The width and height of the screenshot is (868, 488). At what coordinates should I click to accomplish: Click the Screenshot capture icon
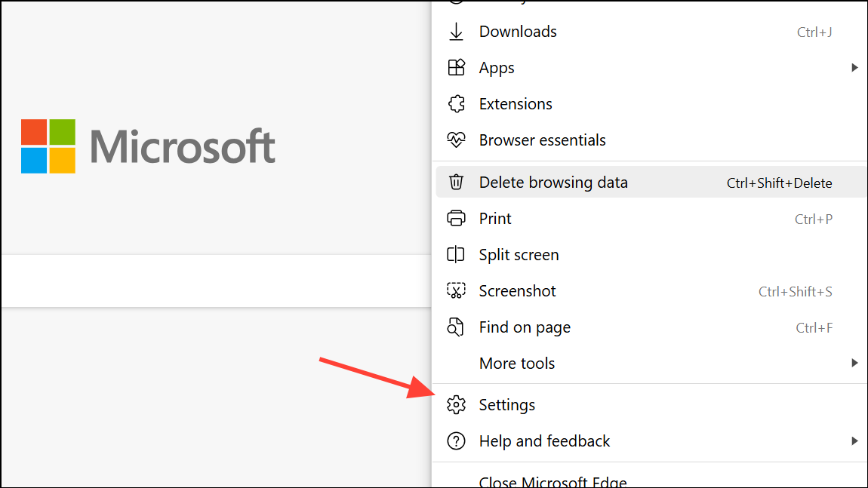pos(456,291)
